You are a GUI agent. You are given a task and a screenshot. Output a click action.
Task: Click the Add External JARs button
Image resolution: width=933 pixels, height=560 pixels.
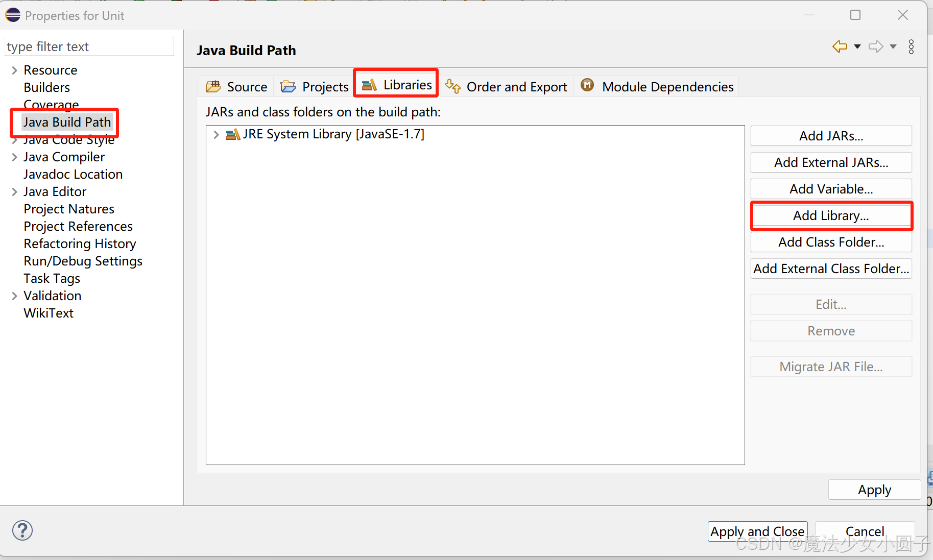(831, 162)
